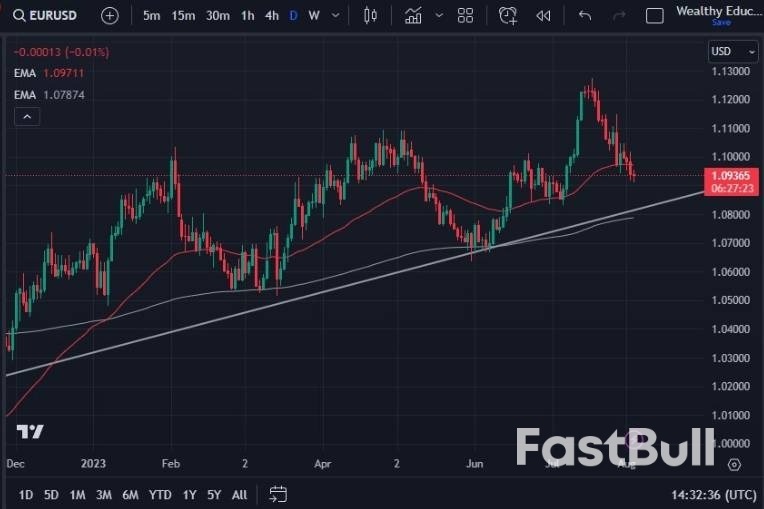Open the Go to date calendar icon
The width and height of the screenshot is (764, 509).
click(278, 494)
